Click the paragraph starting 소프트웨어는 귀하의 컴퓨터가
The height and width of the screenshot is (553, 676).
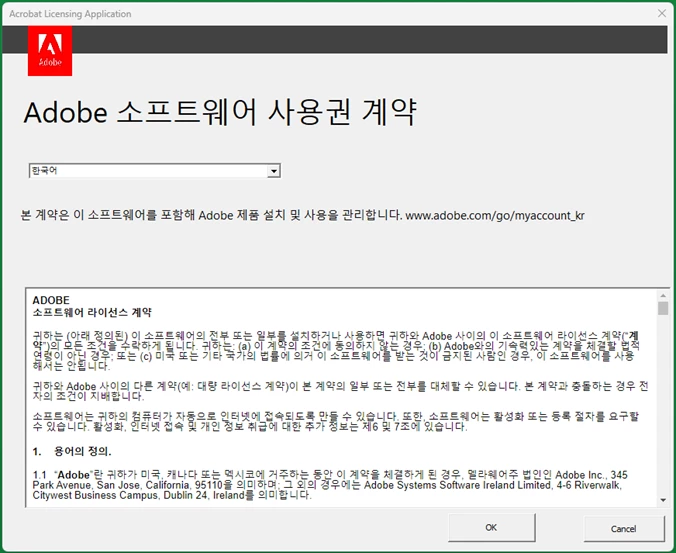tap(336, 421)
